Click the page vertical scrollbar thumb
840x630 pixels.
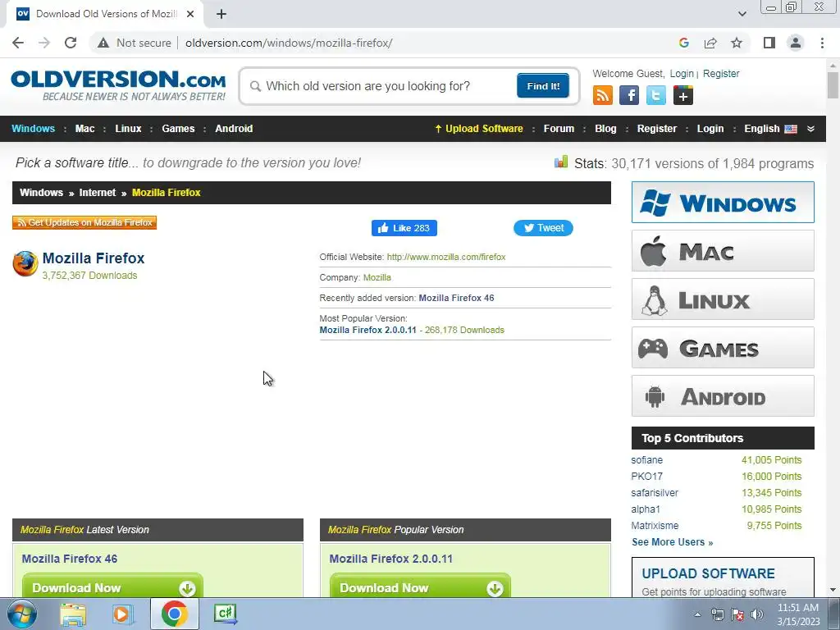pos(833,84)
